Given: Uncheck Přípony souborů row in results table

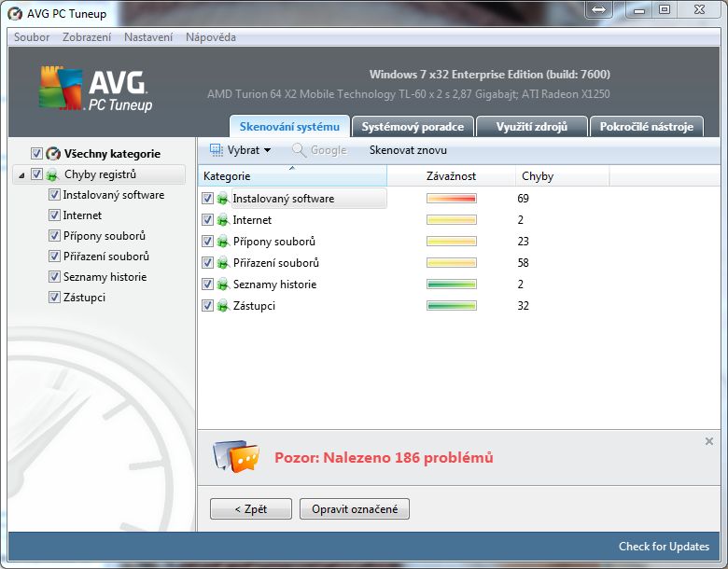Looking at the screenshot, I should pyautogui.click(x=207, y=241).
